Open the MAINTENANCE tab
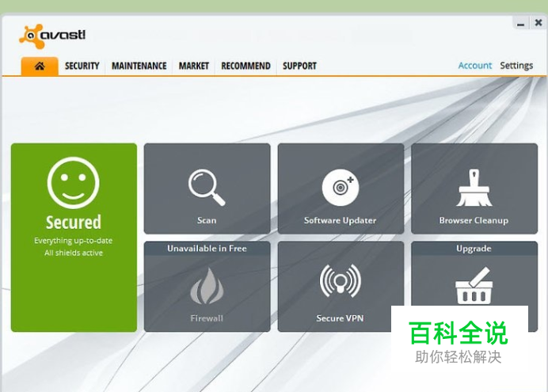The height and width of the screenshot is (392, 548). click(139, 66)
